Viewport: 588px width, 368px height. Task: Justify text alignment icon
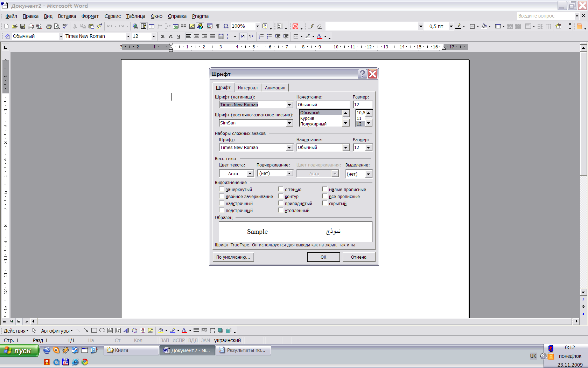pyautogui.click(x=213, y=36)
